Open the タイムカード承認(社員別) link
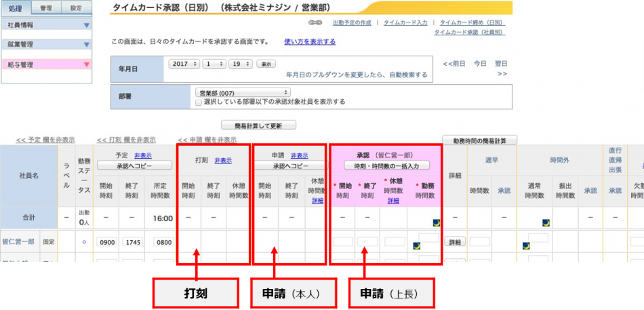The width and height of the screenshot is (644, 310). (470, 33)
